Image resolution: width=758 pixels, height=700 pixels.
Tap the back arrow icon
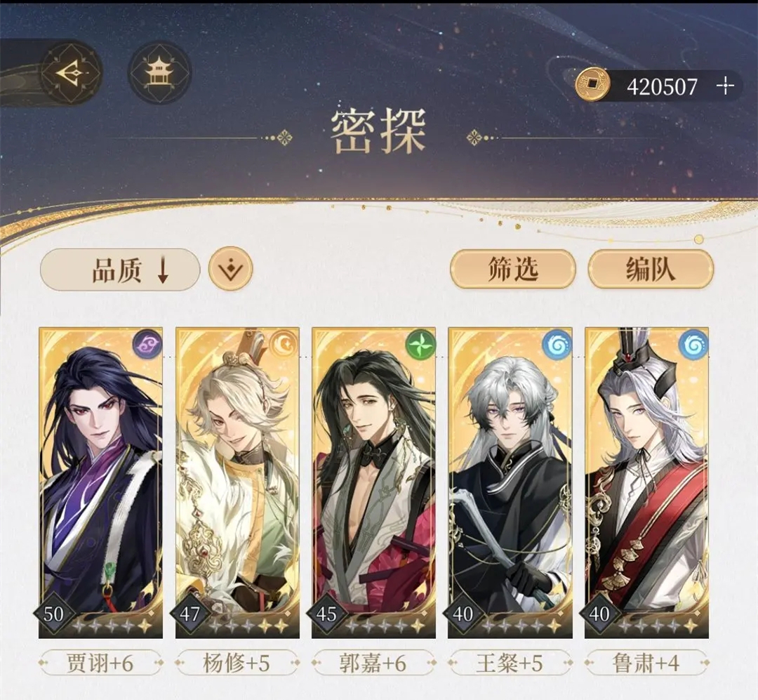(71, 73)
